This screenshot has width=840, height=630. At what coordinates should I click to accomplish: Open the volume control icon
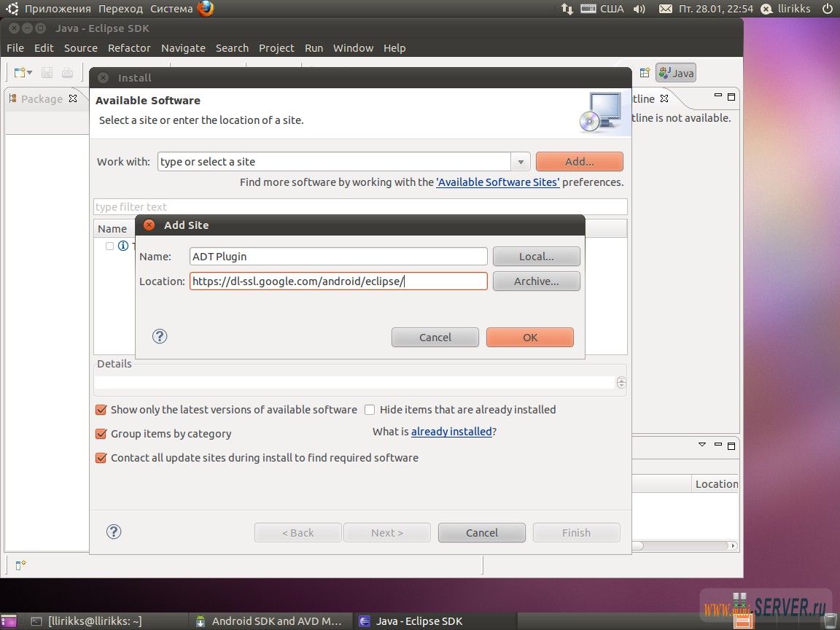click(639, 9)
